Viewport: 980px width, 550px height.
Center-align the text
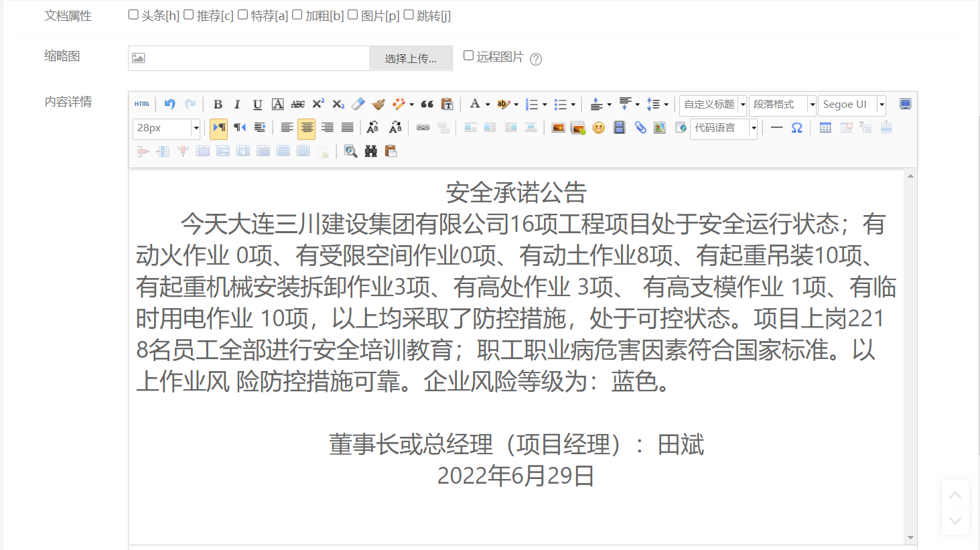tap(307, 128)
